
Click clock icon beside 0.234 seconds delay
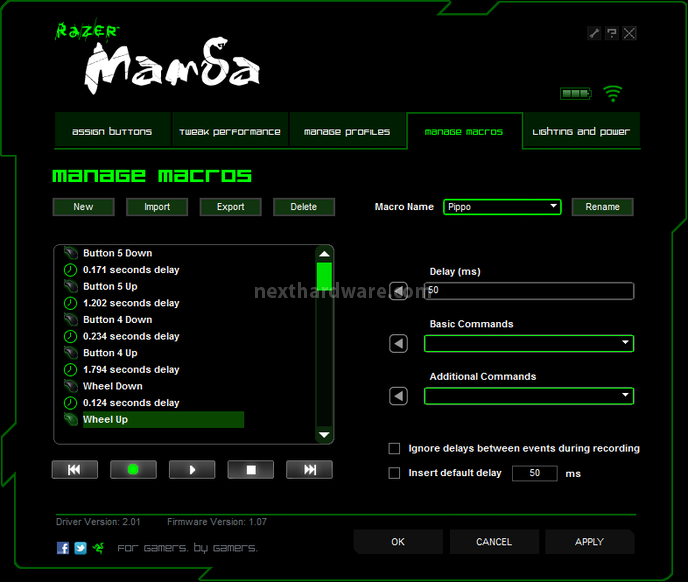(70, 336)
